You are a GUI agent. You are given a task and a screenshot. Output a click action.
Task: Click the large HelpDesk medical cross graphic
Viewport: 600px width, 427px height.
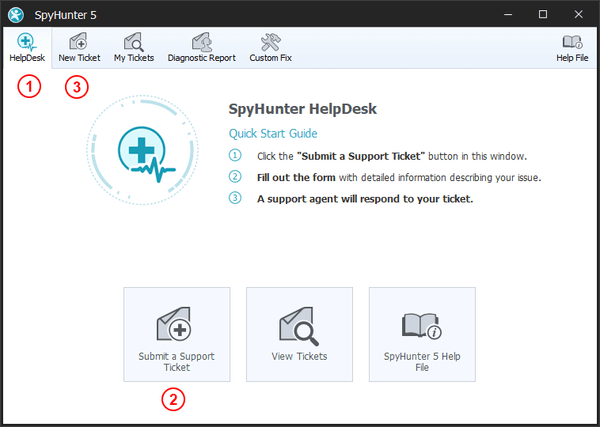146,155
